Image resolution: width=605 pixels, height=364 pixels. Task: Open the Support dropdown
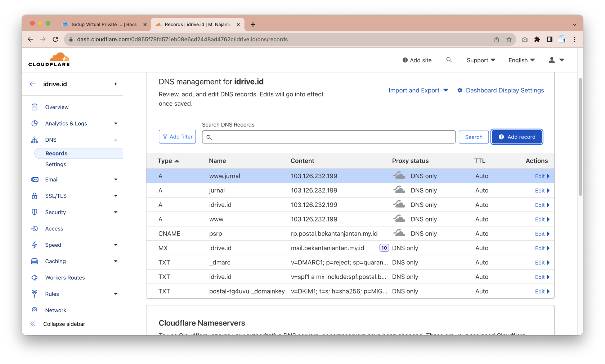pyautogui.click(x=481, y=60)
